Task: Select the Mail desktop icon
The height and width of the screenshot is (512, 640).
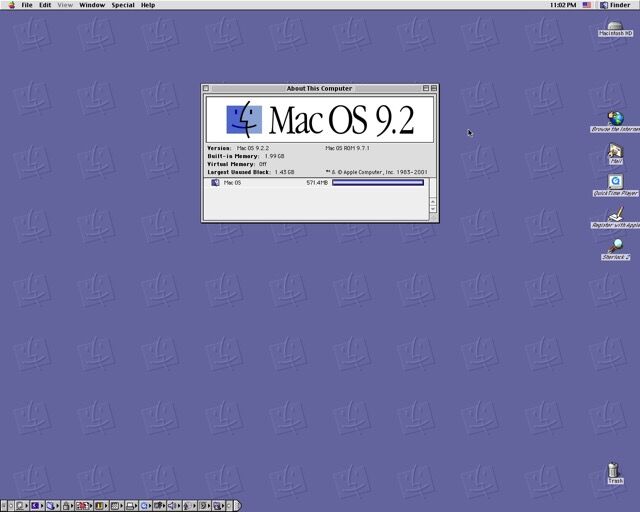Action: tap(616, 154)
